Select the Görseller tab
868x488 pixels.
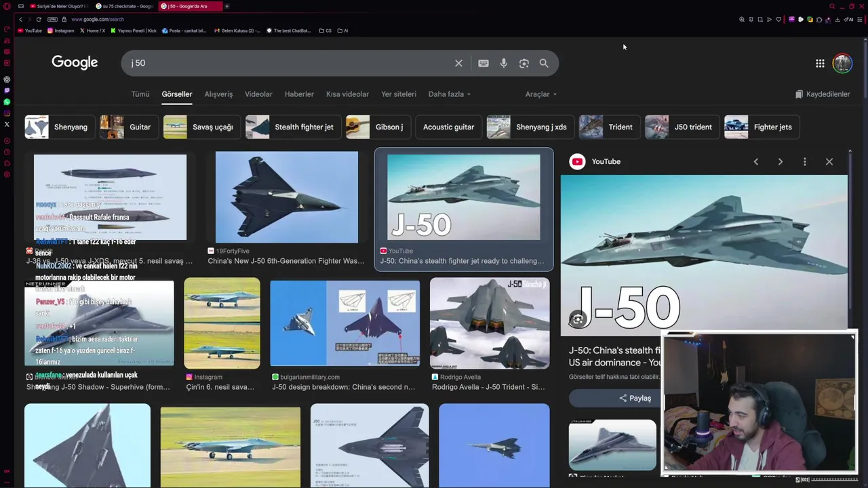177,94
